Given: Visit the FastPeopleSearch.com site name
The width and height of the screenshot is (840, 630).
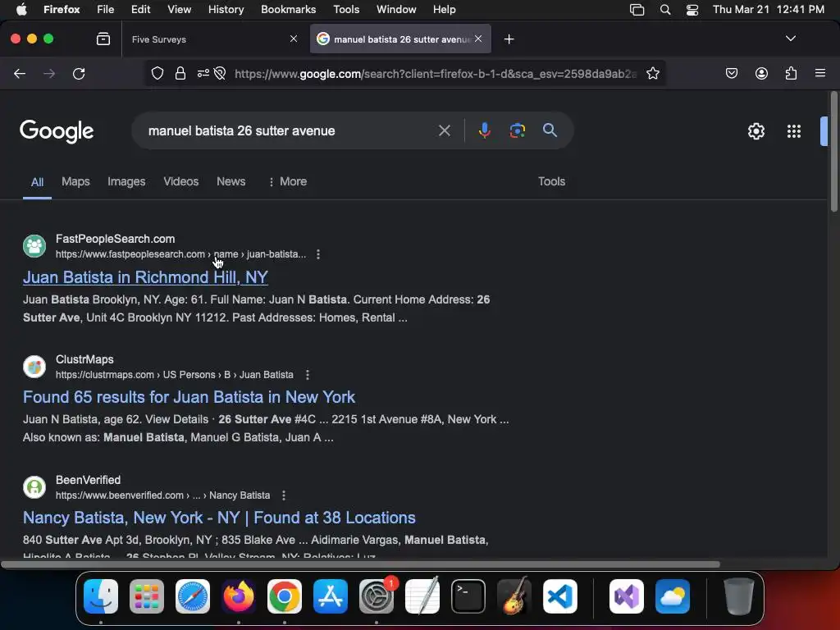Looking at the screenshot, I should 115,239.
